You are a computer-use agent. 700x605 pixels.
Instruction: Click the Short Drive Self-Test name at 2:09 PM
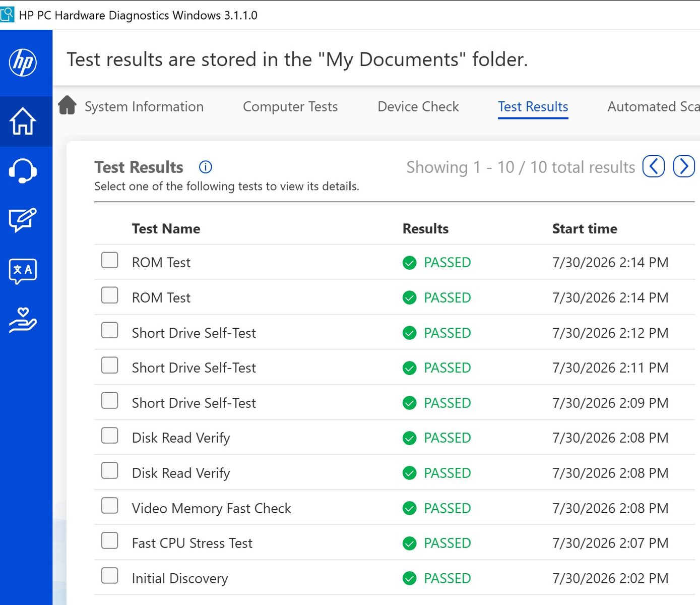tap(194, 403)
